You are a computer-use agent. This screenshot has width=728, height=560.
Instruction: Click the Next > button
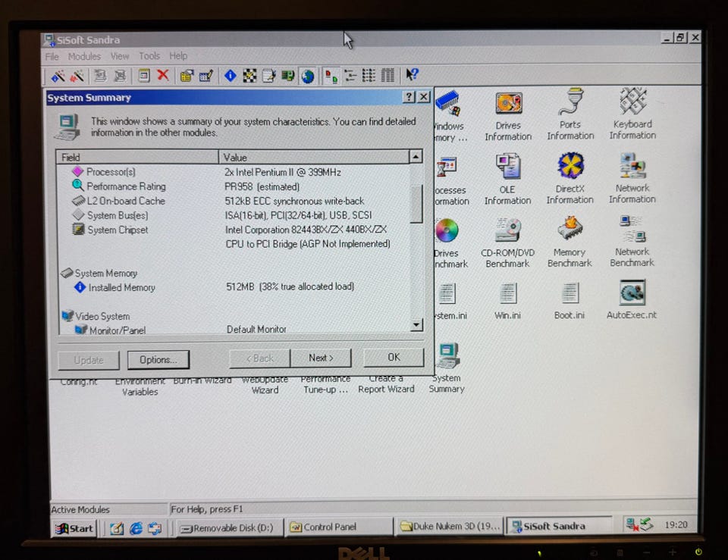321,358
